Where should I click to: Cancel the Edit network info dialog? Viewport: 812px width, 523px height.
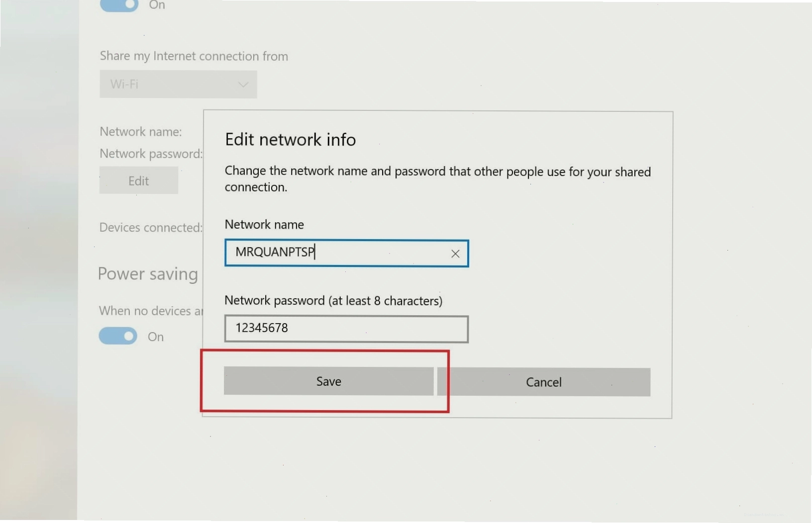click(x=543, y=382)
